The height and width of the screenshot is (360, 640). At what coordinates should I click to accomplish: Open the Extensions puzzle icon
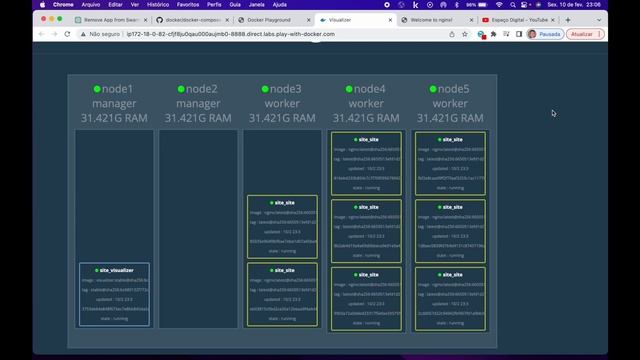click(x=493, y=34)
